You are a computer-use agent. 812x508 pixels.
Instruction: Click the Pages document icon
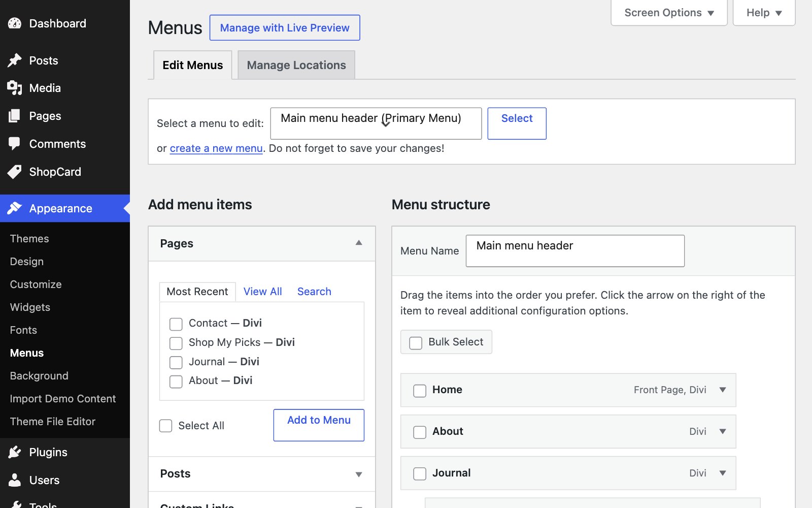pos(15,116)
